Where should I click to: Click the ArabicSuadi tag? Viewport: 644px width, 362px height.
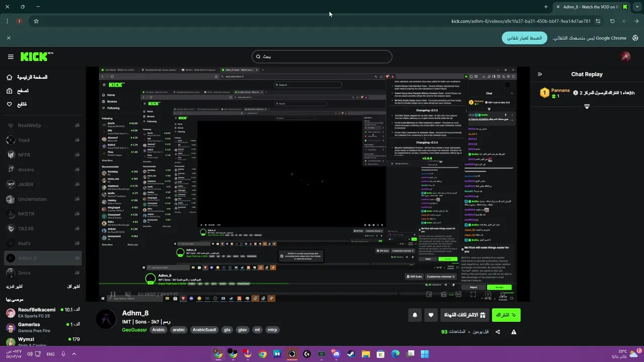[x=204, y=330]
